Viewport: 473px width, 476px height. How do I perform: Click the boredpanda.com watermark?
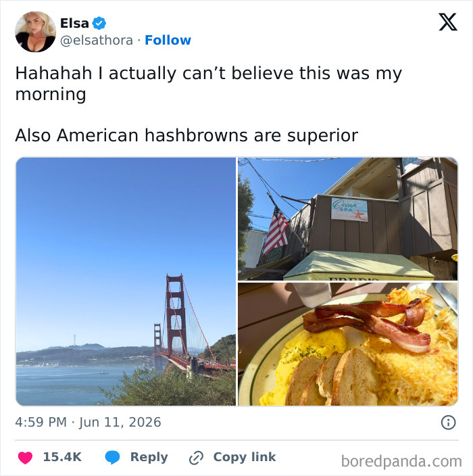tap(401, 461)
